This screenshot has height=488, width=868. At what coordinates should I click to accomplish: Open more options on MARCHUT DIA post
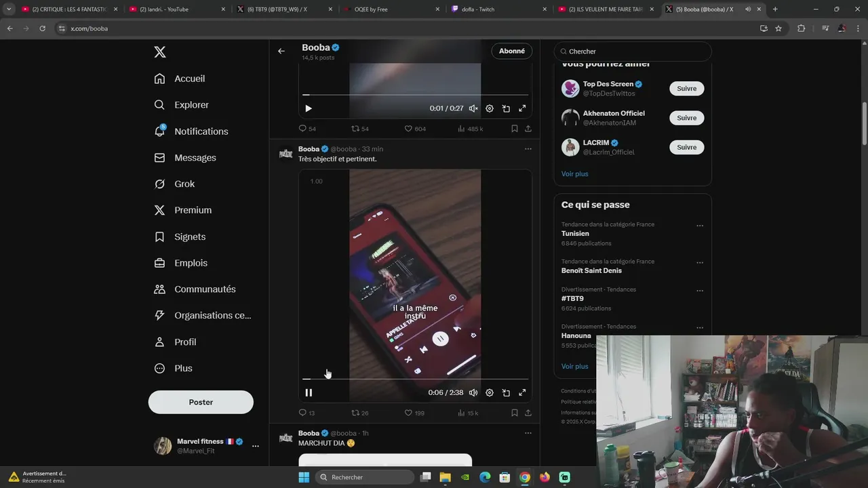[x=528, y=433]
